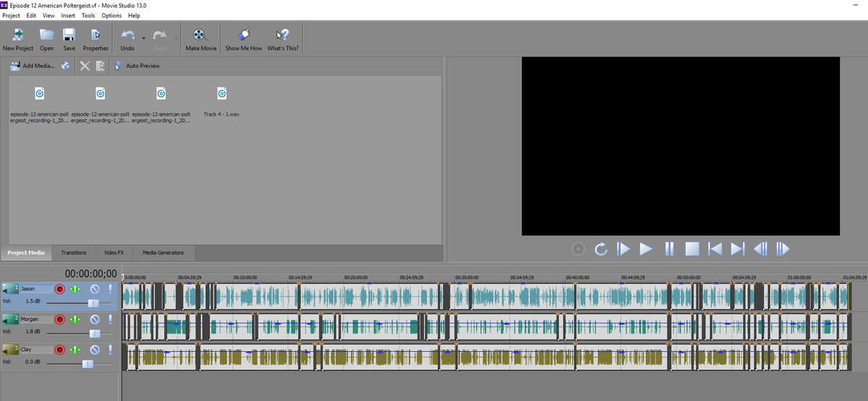Click the Jason track name field
The width and height of the screenshot is (868, 401).
(x=35, y=289)
